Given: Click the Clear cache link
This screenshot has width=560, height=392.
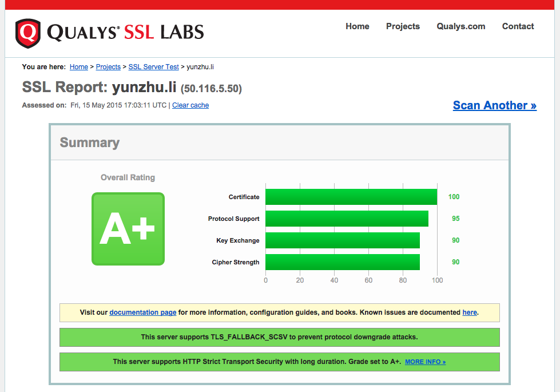Looking at the screenshot, I should click(x=190, y=105).
